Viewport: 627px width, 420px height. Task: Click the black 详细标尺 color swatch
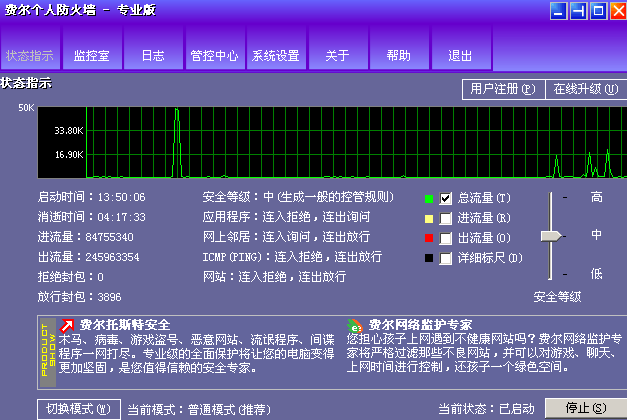pyautogui.click(x=429, y=258)
